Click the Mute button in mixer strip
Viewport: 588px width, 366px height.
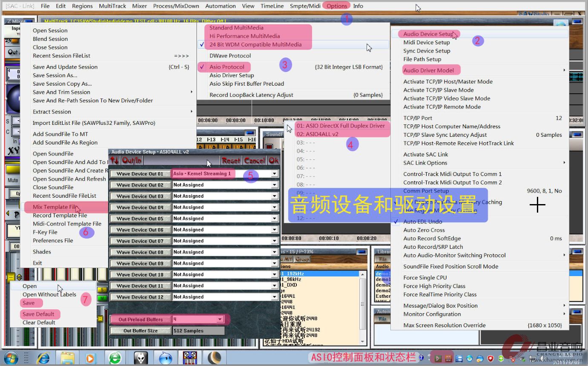pos(13,180)
